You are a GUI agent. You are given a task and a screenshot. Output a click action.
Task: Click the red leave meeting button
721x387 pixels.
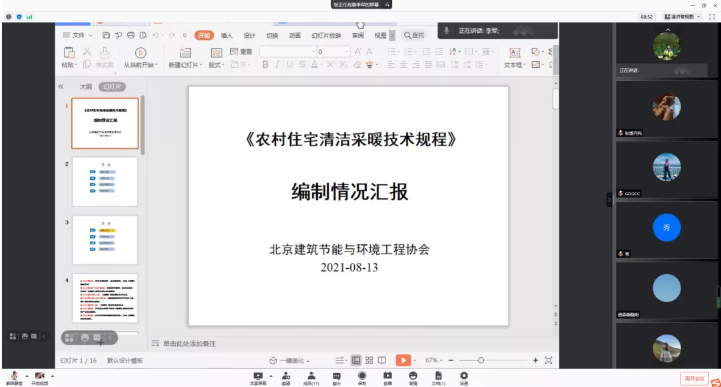[694, 378]
